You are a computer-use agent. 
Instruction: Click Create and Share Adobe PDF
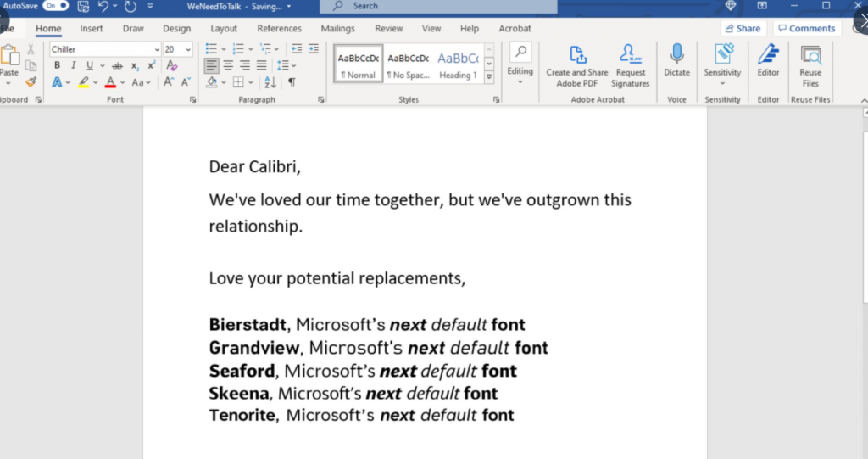tap(576, 65)
